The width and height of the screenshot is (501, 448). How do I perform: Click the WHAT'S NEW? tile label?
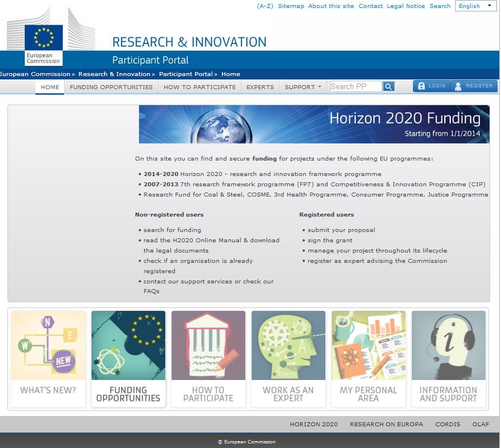[48, 390]
